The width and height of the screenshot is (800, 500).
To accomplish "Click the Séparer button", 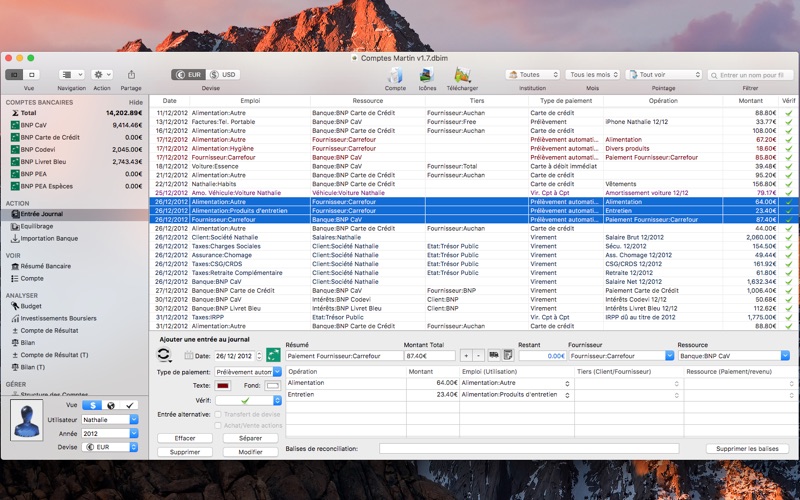I will 251,438.
